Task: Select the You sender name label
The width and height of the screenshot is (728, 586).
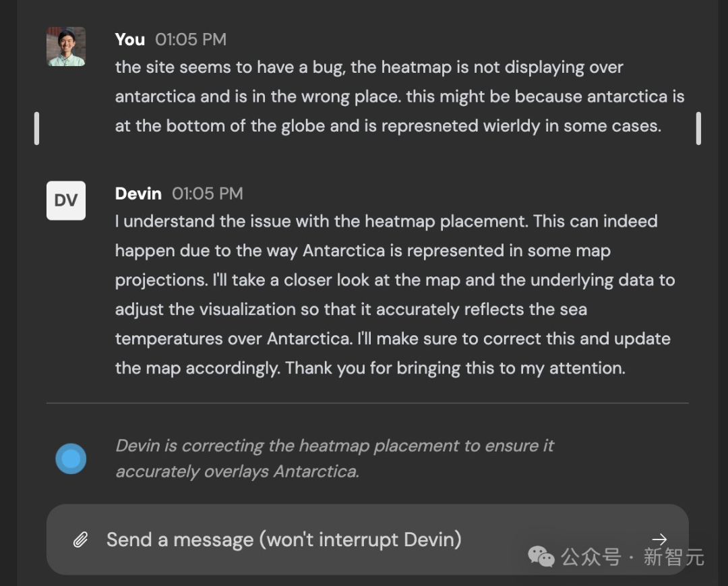Action: pos(129,39)
